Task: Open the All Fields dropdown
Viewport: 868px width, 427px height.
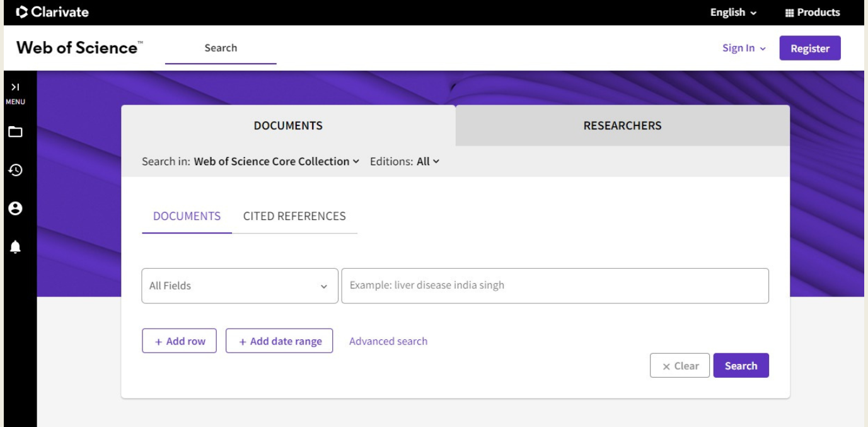Action: pyautogui.click(x=240, y=286)
